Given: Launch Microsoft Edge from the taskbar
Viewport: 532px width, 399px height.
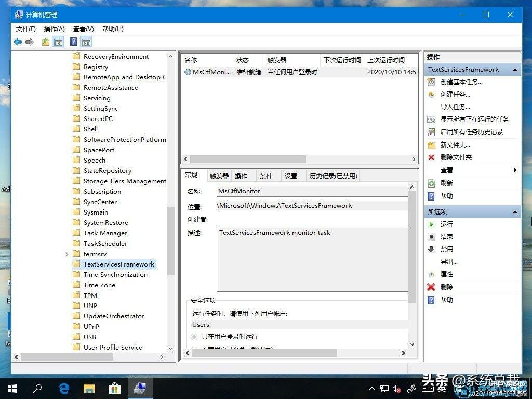Looking at the screenshot, I should (64, 389).
